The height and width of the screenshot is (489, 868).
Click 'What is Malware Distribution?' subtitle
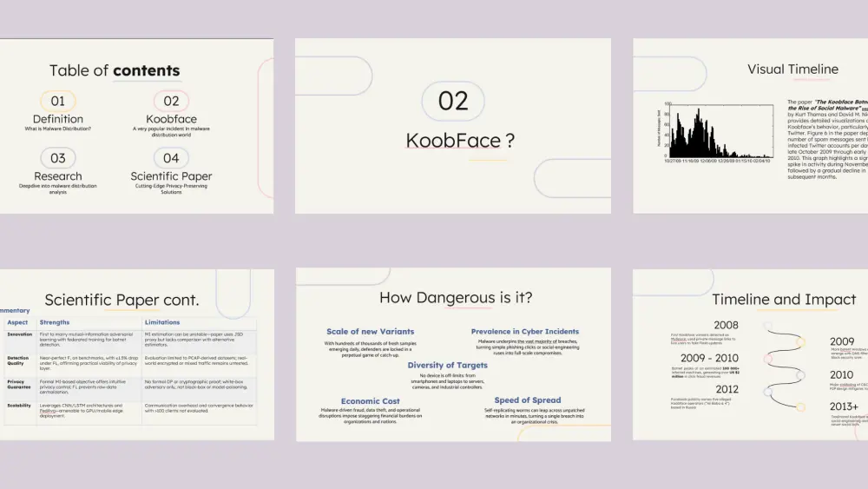58,129
